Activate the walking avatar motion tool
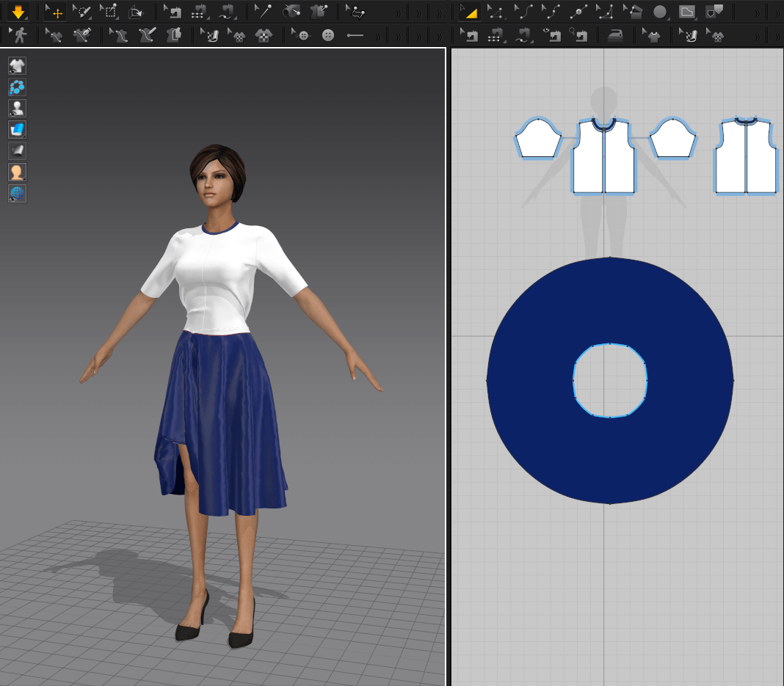The width and height of the screenshot is (784, 686). click(x=19, y=35)
